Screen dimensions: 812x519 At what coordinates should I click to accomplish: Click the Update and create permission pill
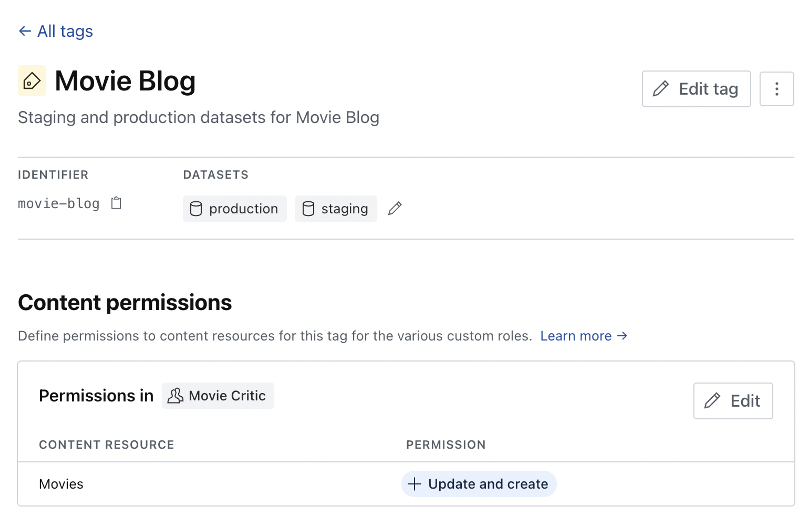point(479,484)
